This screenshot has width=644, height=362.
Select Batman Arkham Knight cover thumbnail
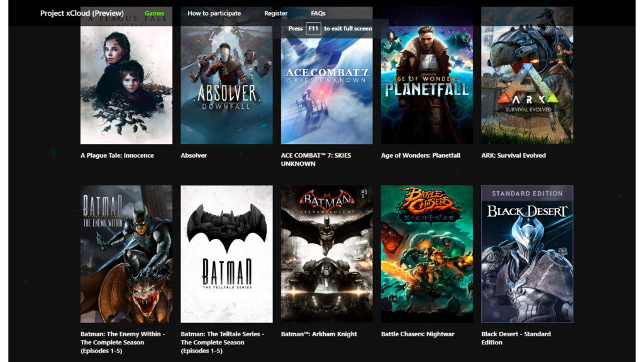click(x=327, y=254)
